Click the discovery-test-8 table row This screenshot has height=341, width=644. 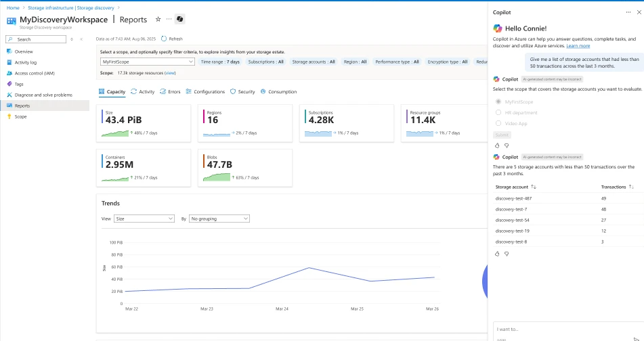[x=568, y=242]
